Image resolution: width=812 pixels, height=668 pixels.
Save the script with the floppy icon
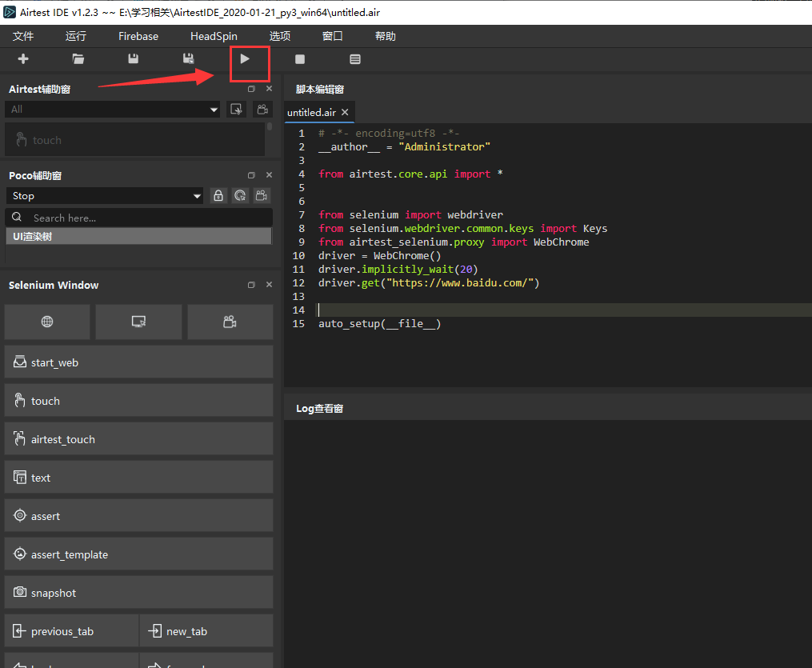click(x=133, y=59)
